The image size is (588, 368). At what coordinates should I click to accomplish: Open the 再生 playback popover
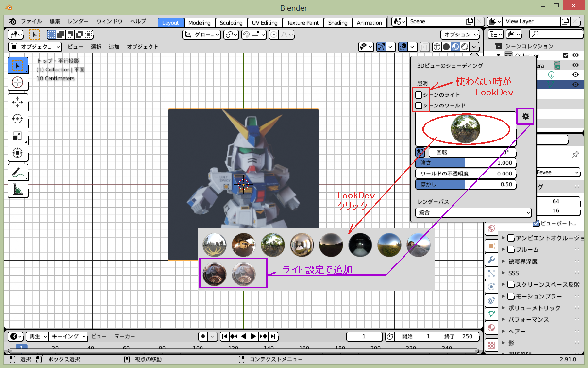click(x=37, y=336)
